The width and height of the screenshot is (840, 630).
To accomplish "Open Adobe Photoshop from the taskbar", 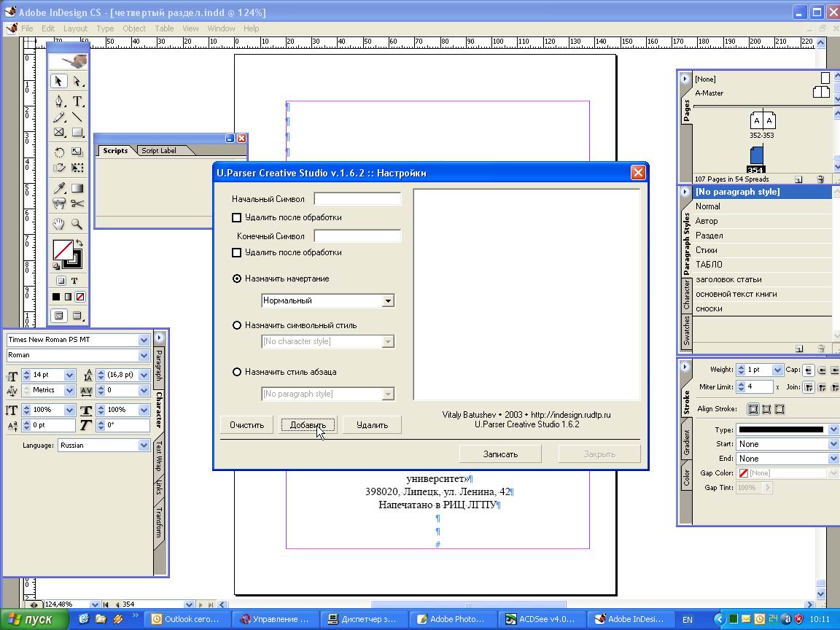I will click(454, 619).
